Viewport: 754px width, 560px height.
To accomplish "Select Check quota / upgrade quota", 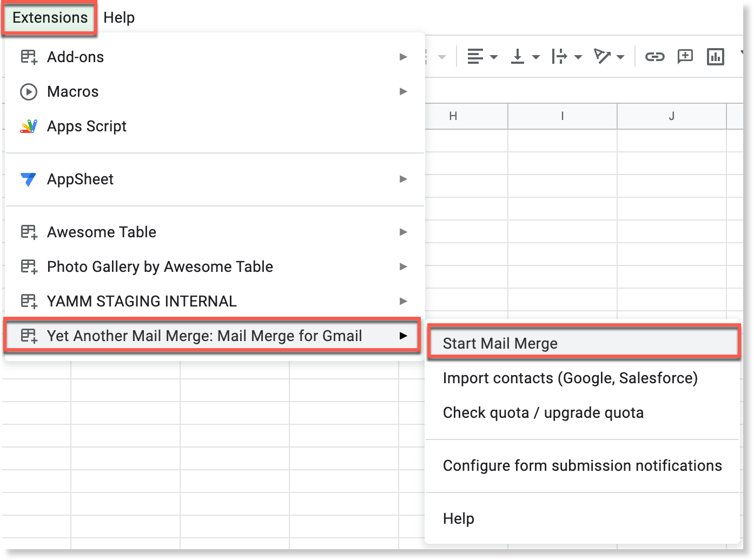I will point(543,412).
